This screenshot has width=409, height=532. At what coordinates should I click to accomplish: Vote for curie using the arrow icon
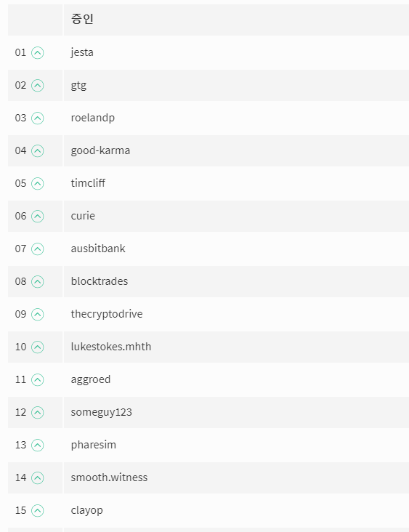click(37, 216)
